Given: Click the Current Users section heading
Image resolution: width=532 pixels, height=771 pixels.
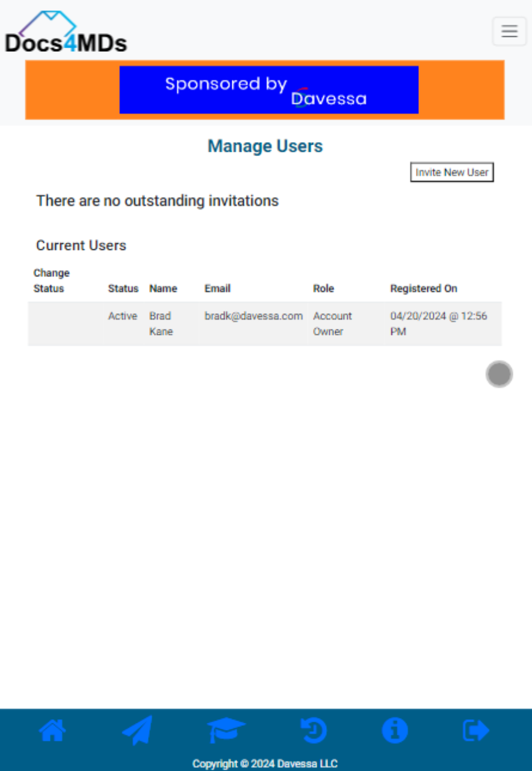Looking at the screenshot, I should click(x=81, y=245).
